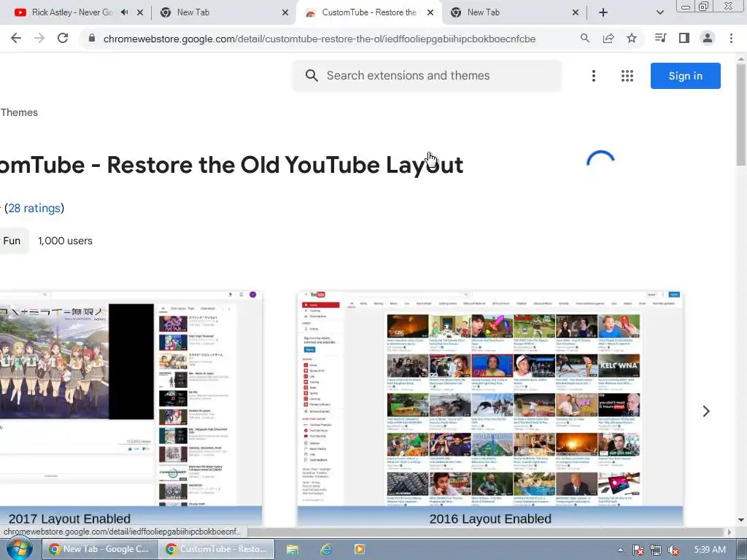Click the 5:39 AM clock
The height and width of the screenshot is (560, 747).
[x=710, y=550]
